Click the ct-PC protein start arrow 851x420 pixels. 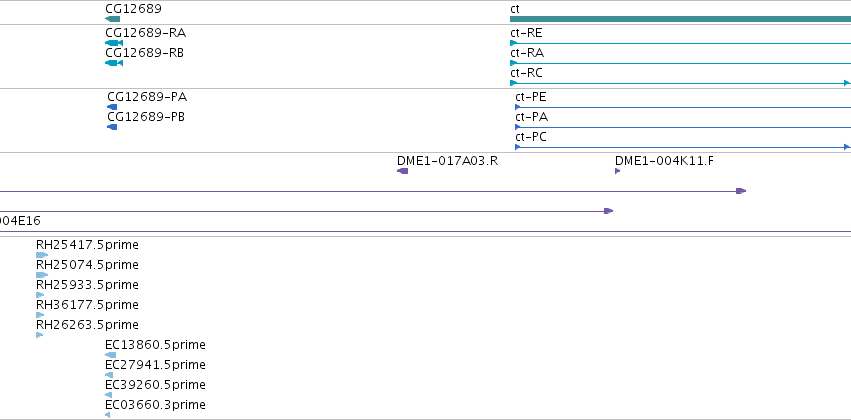point(518,147)
